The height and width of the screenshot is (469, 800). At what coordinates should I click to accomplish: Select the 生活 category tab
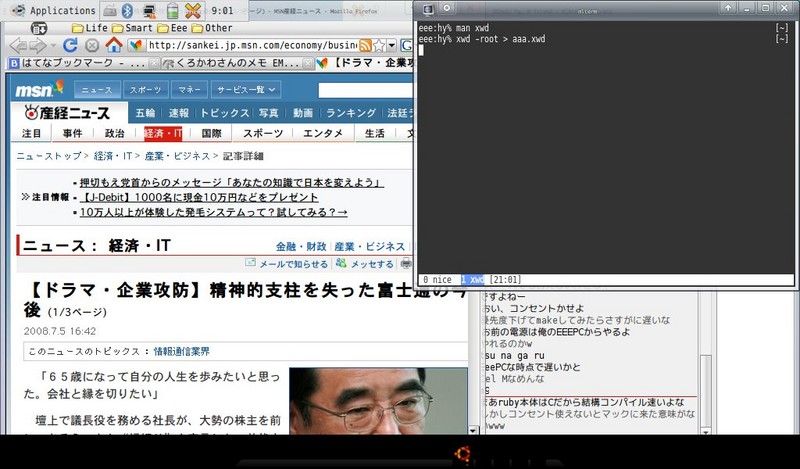point(374,133)
